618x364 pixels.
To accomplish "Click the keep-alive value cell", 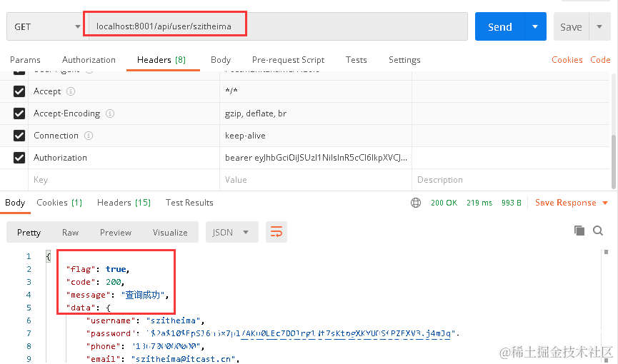I will pos(315,136).
